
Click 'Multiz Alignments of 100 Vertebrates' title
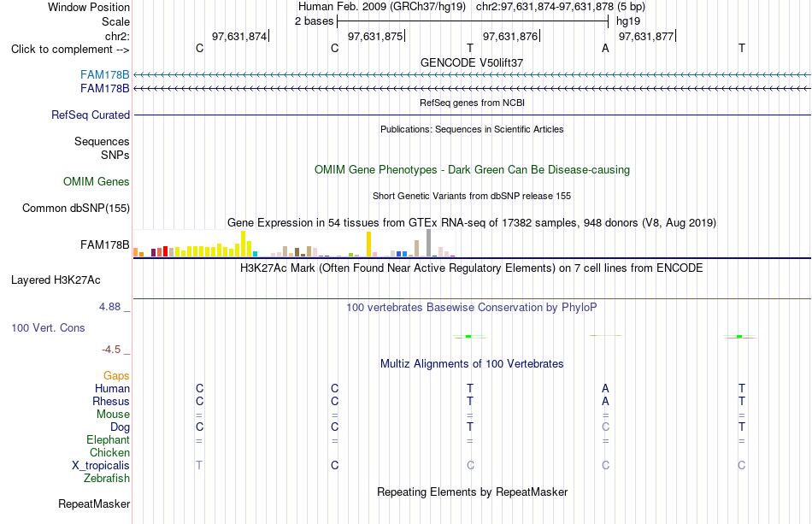click(x=472, y=363)
